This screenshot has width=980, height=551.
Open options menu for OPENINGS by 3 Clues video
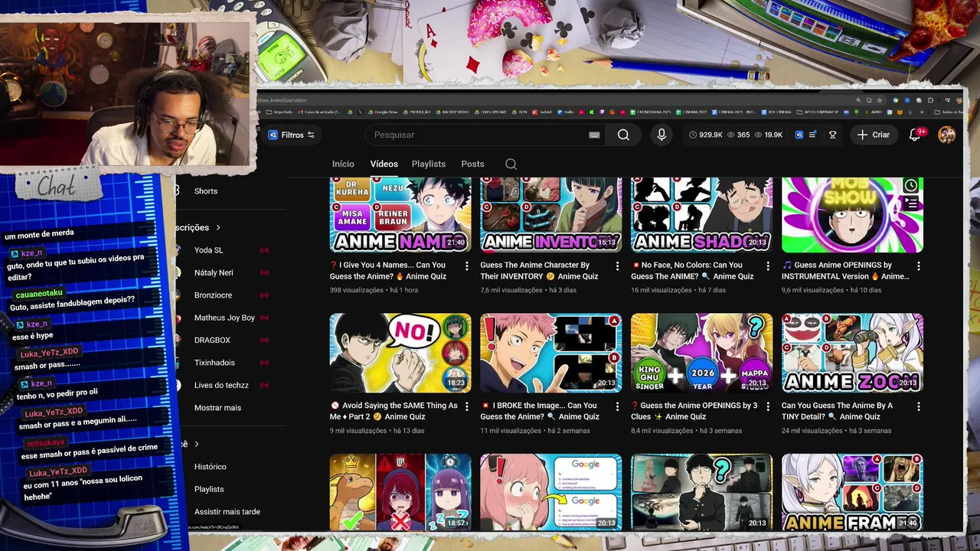point(768,406)
